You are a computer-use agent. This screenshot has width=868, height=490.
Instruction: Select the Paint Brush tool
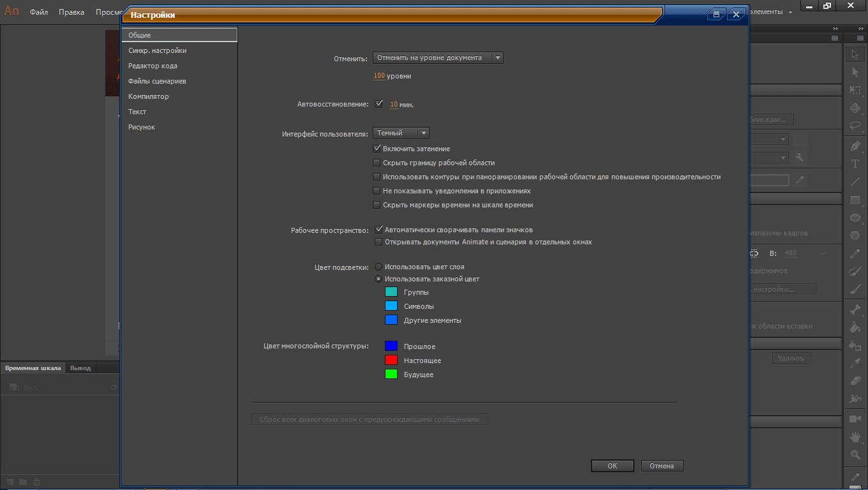[855, 271]
